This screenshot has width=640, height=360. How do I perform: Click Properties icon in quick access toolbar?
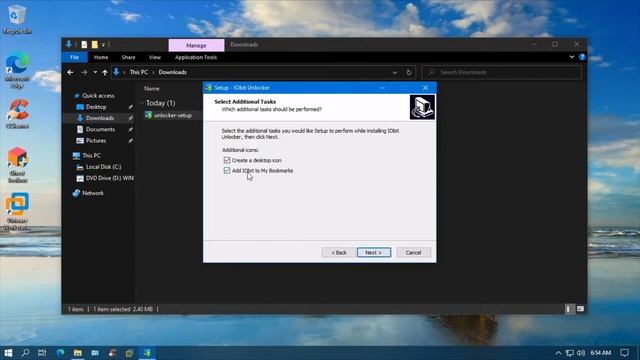[x=84, y=44]
